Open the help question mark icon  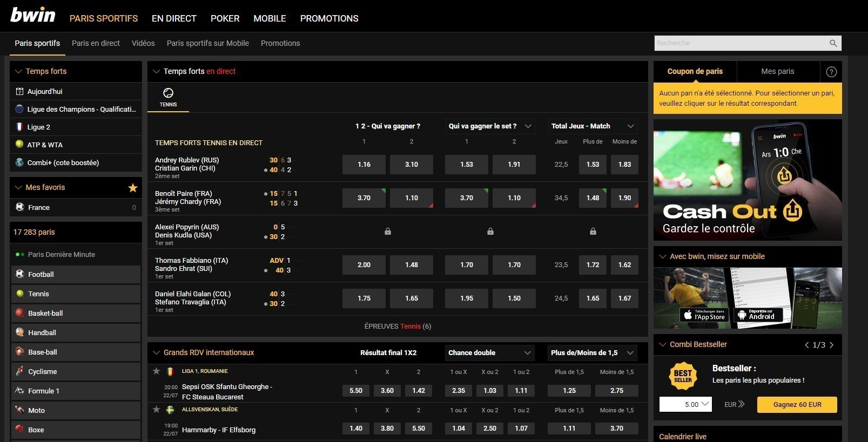831,72
